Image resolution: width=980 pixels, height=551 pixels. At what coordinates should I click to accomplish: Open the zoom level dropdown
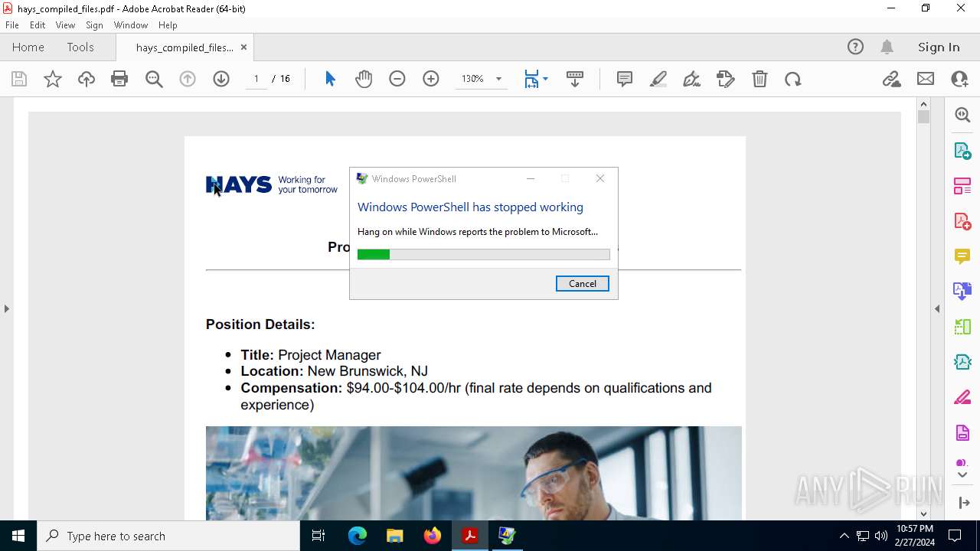tap(498, 79)
